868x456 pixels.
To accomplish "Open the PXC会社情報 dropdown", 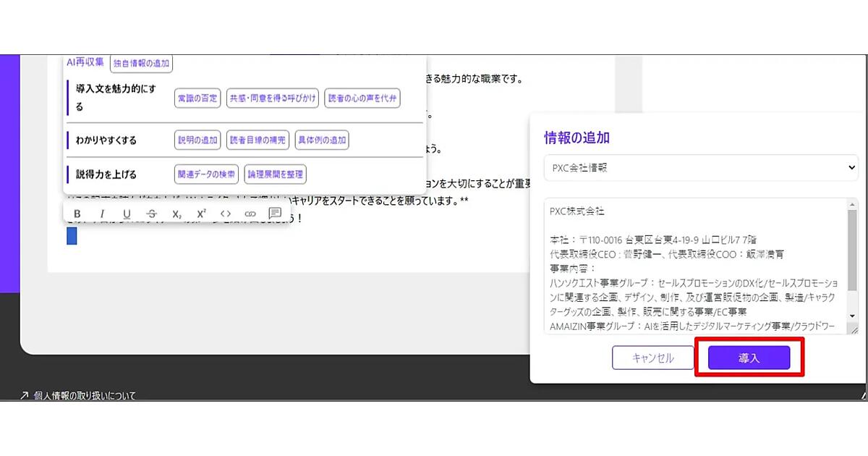I will 700,167.
